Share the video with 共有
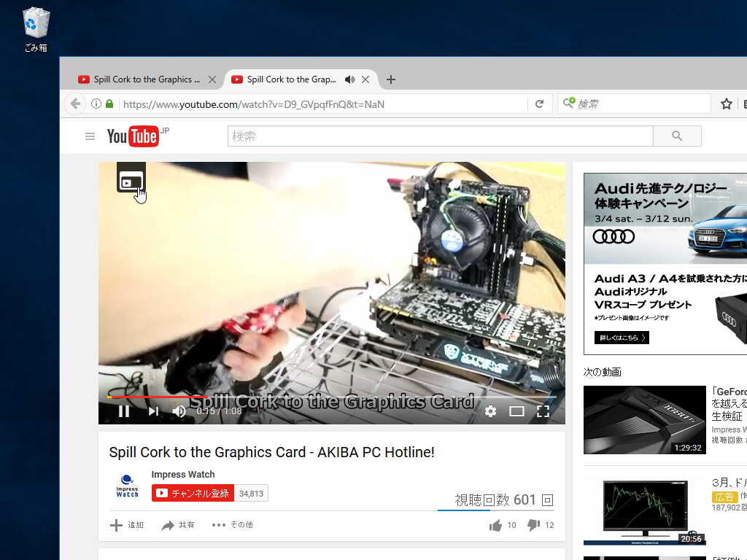747x560 pixels. [x=178, y=525]
